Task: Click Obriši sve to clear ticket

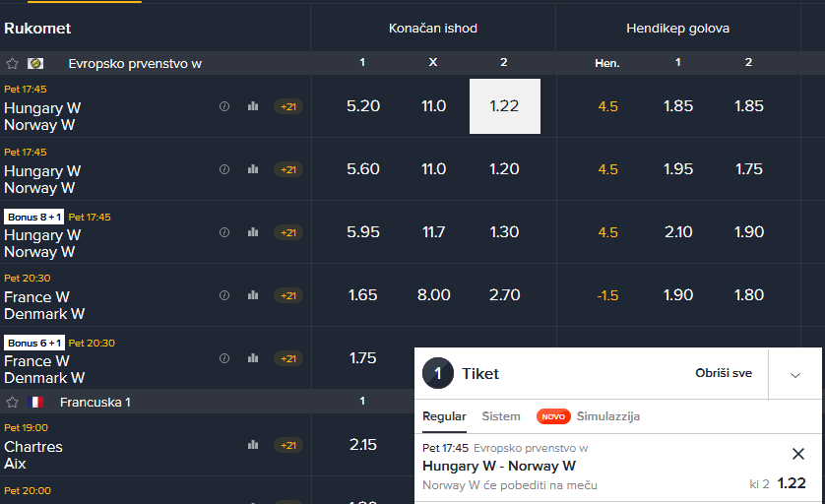Action: coord(724,373)
